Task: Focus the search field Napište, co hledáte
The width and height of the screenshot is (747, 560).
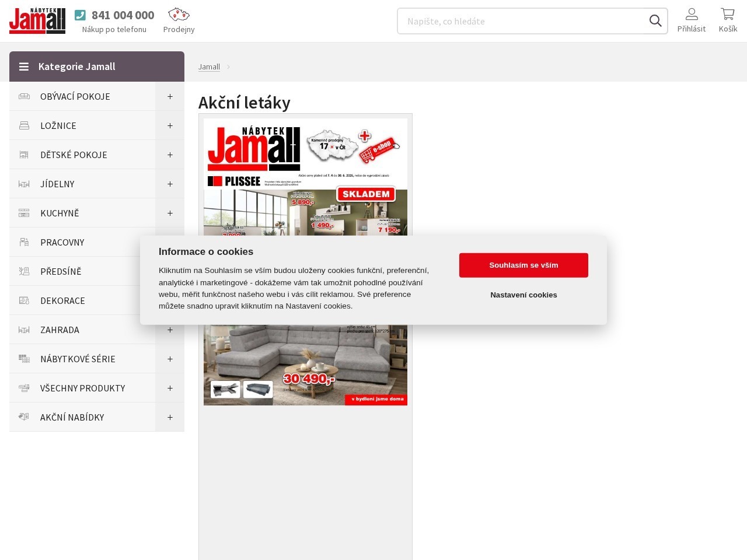Action: tap(523, 21)
